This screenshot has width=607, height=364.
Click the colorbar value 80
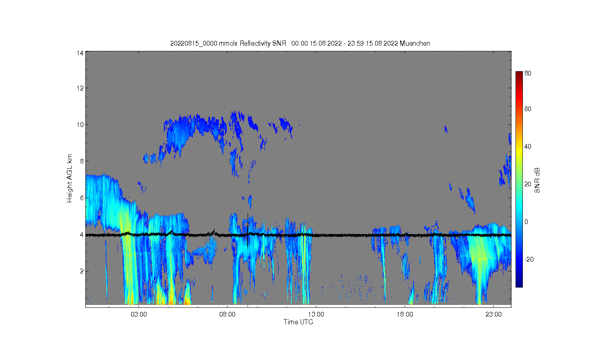pyautogui.click(x=528, y=74)
